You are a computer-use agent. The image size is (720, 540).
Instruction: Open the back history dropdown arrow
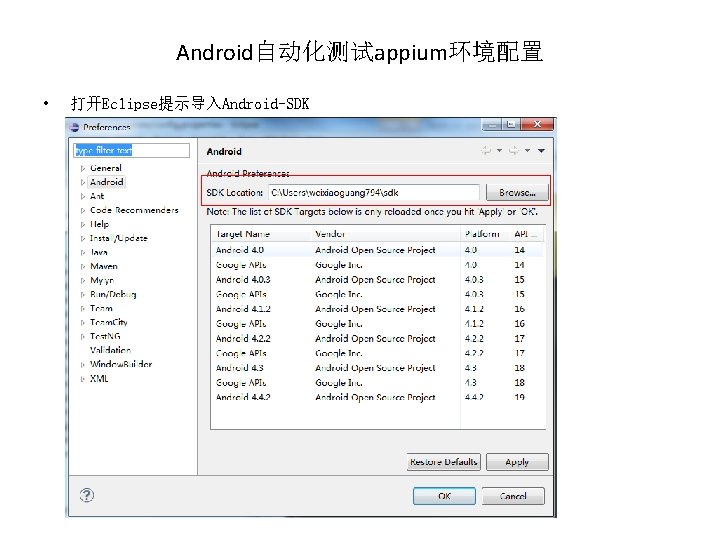[x=500, y=151]
